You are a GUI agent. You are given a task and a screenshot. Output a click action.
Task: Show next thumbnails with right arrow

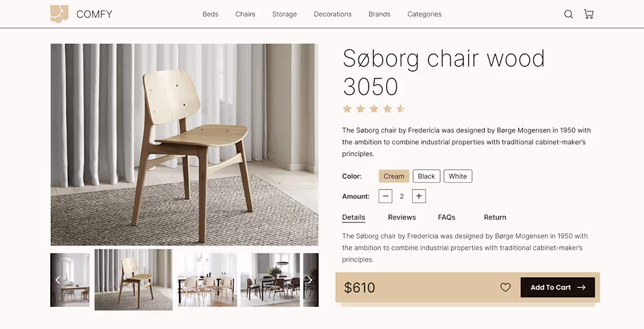(310, 280)
